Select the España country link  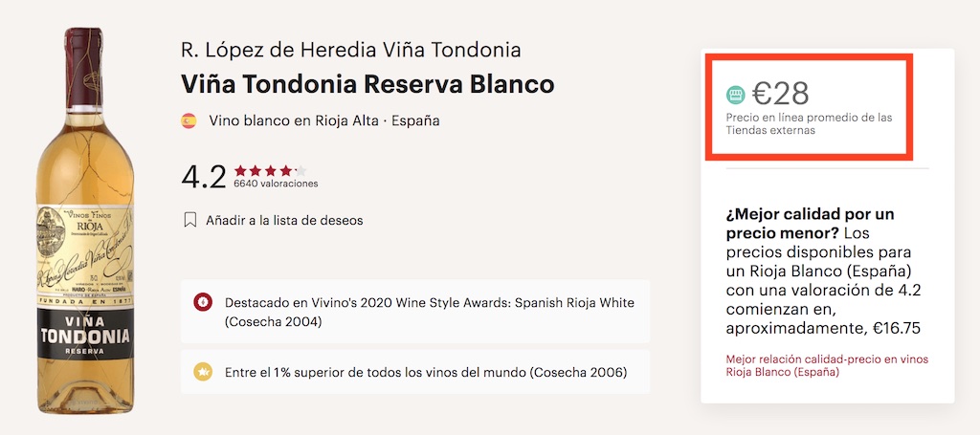pyautogui.click(x=414, y=121)
